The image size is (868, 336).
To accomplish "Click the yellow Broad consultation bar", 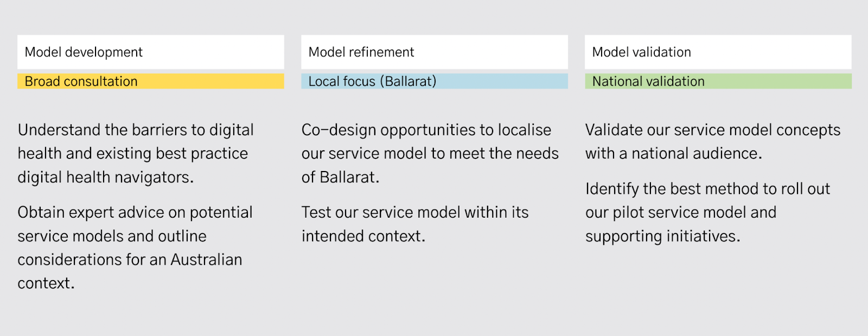I will pyautogui.click(x=151, y=81).
